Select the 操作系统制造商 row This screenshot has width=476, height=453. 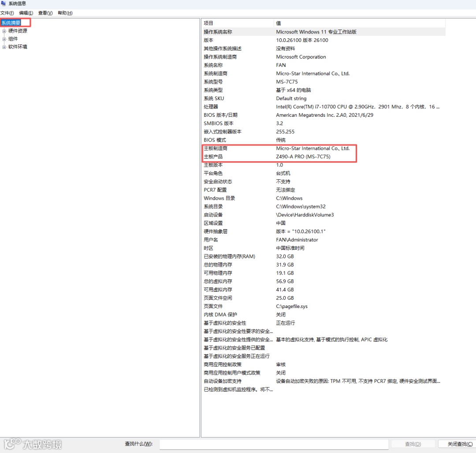point(324,57)
